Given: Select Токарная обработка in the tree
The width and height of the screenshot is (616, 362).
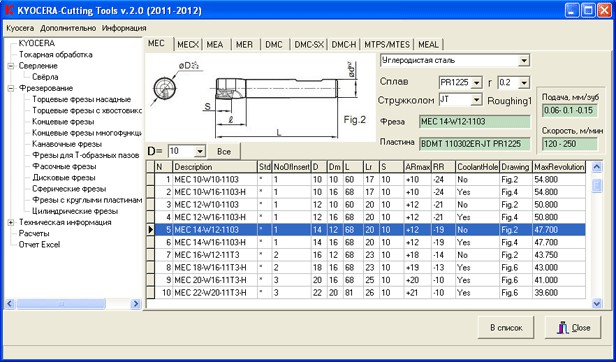Looking at the screenshot, I should [x=56, y=55].
